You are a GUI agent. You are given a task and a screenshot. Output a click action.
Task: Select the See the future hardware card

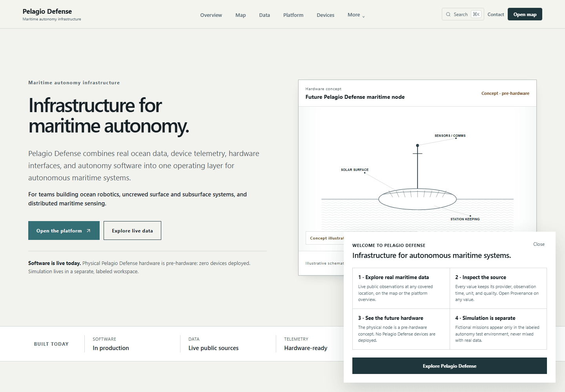click(x=401, y=329)
